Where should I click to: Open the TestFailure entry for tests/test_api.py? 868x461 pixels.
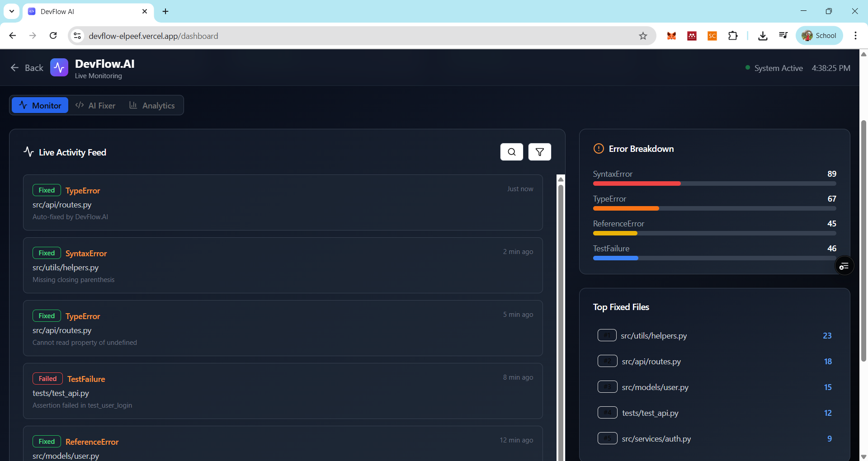(x=283, y=391)
